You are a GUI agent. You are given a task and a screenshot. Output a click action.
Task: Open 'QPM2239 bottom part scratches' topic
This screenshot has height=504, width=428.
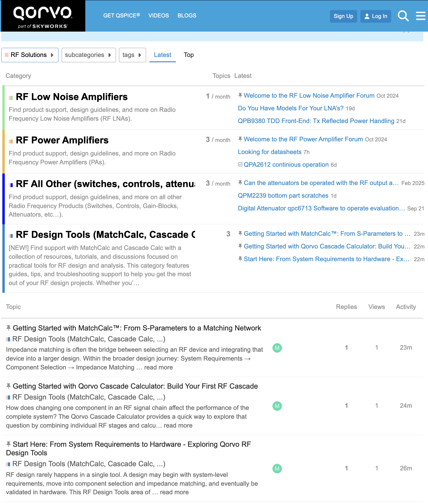[283, 196]
